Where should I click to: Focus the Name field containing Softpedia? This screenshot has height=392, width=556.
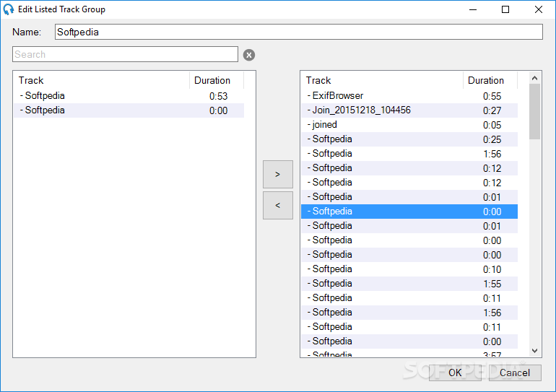pyautogui.click(x=298, y=32)
